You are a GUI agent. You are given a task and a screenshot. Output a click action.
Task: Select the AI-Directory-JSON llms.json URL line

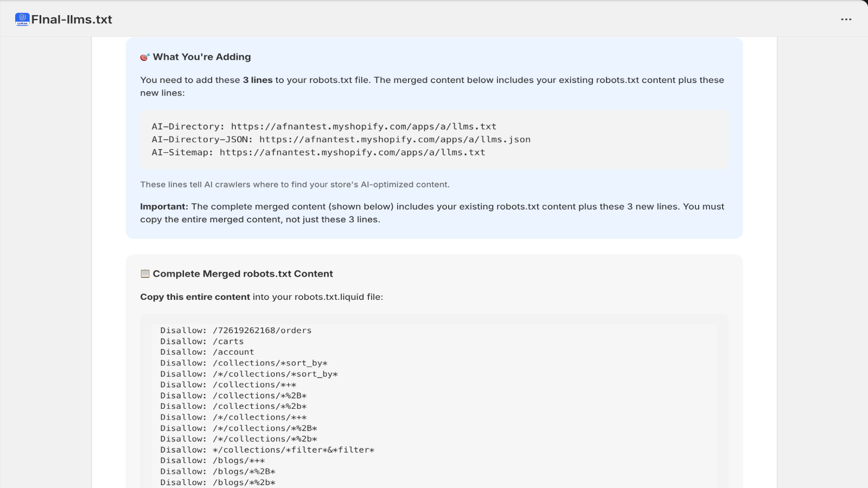(341, 139)
